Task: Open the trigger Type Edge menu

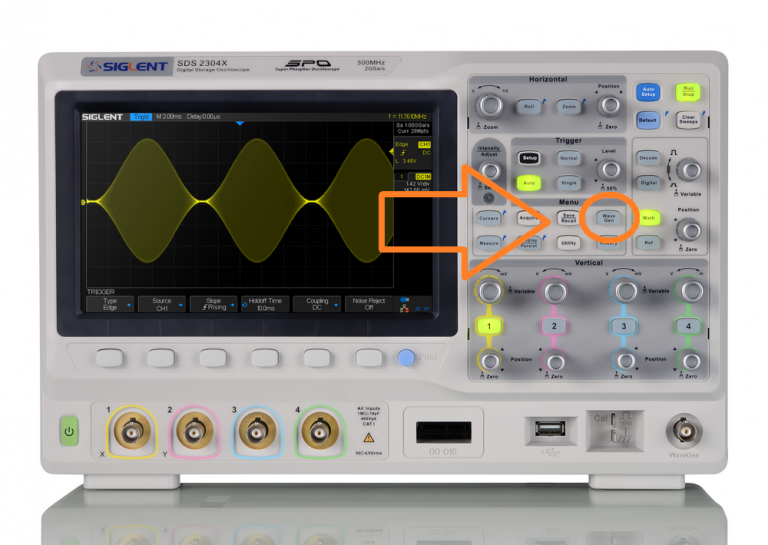Action: (x=110, y=303)
